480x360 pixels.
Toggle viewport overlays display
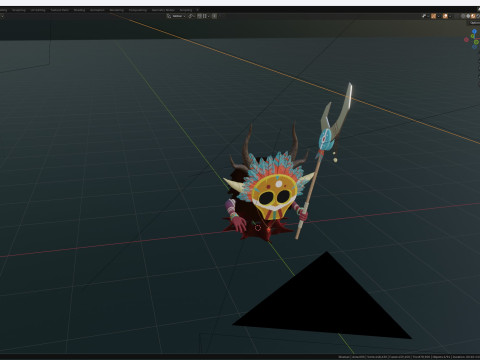(x=445, y=16)
